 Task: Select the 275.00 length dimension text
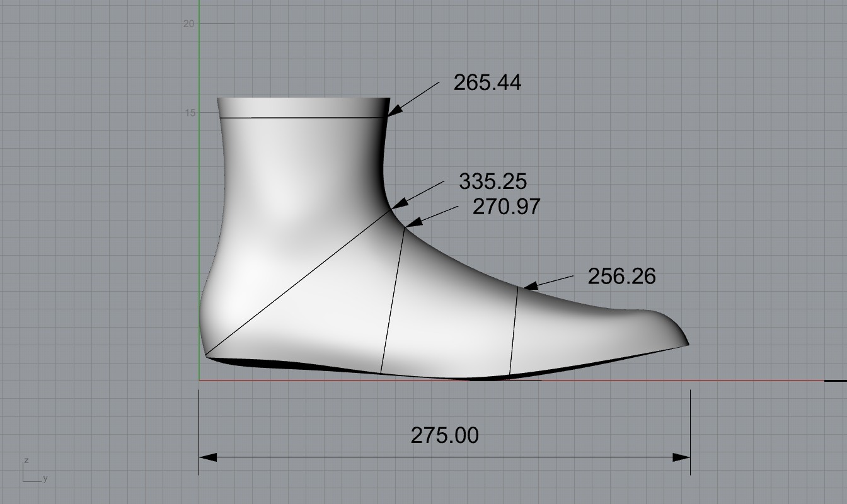pyautogui.click(x=444, y=435)
